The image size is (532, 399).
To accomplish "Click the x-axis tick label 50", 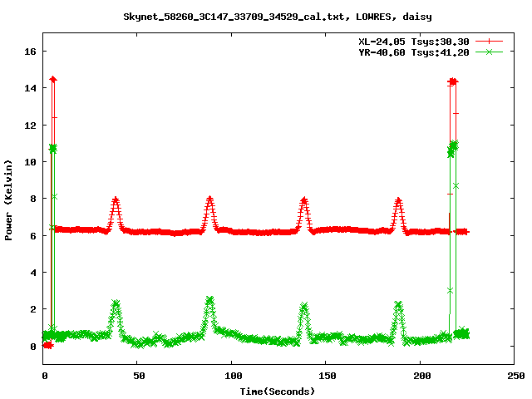I will 139,376.
